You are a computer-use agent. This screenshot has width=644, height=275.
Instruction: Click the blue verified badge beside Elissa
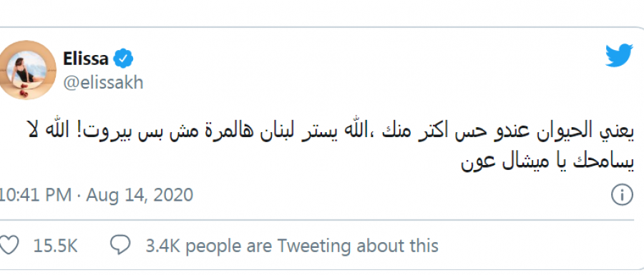coord(124,59)
